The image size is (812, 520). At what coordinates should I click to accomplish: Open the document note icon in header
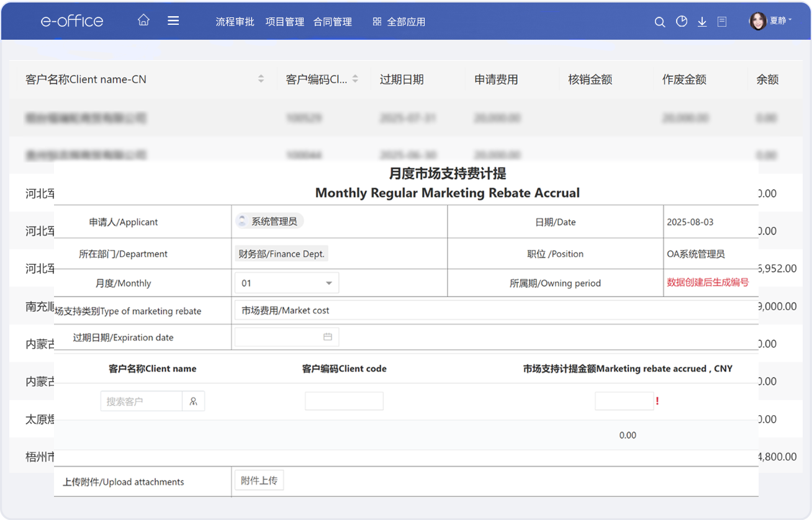(x=722, y=22)
